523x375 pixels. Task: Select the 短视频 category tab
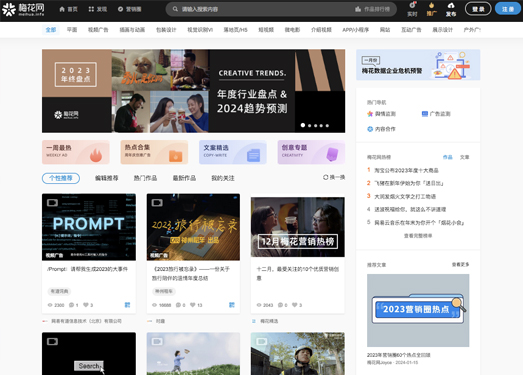pyautogui.click(x=266, y=30)
